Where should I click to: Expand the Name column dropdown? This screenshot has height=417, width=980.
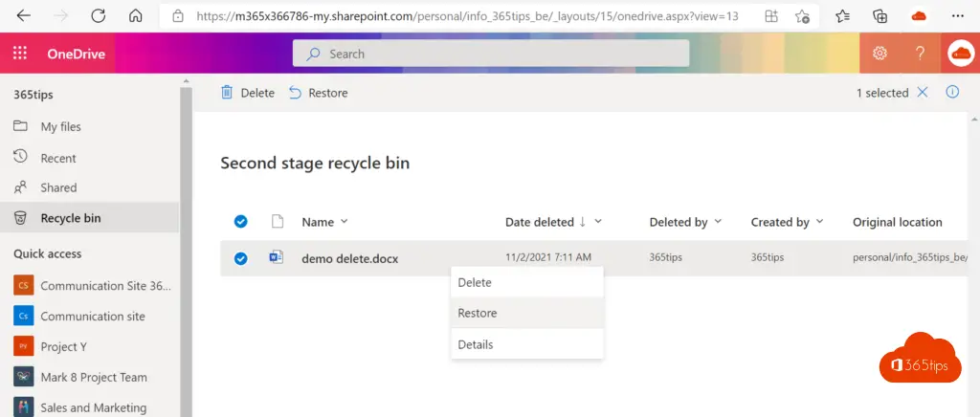[344, 222]
